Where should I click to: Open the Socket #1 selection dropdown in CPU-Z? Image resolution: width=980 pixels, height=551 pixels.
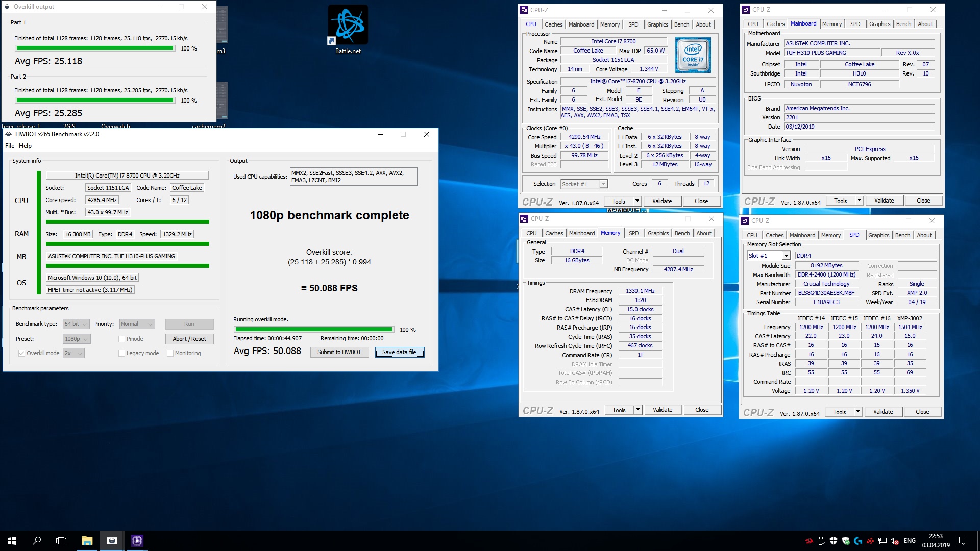[584, 184]
